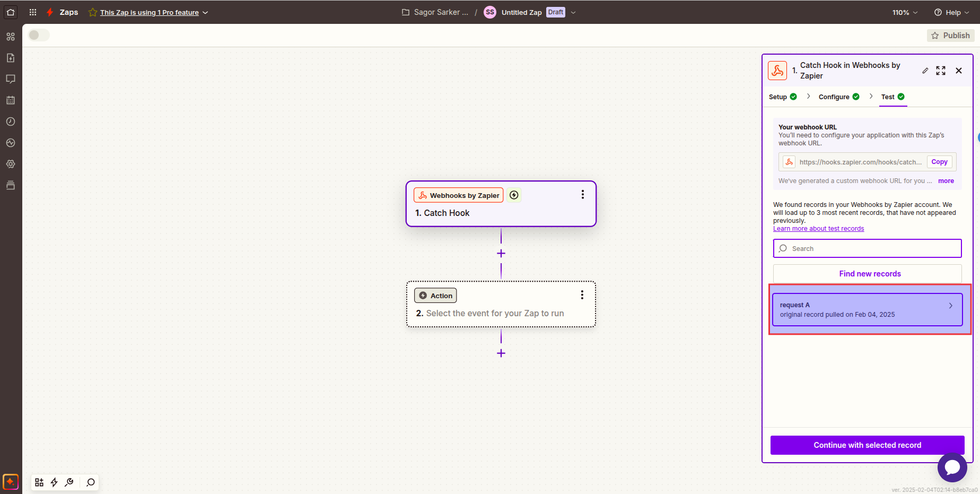
Task: Select the Action step card
Action: coord(501,304)
